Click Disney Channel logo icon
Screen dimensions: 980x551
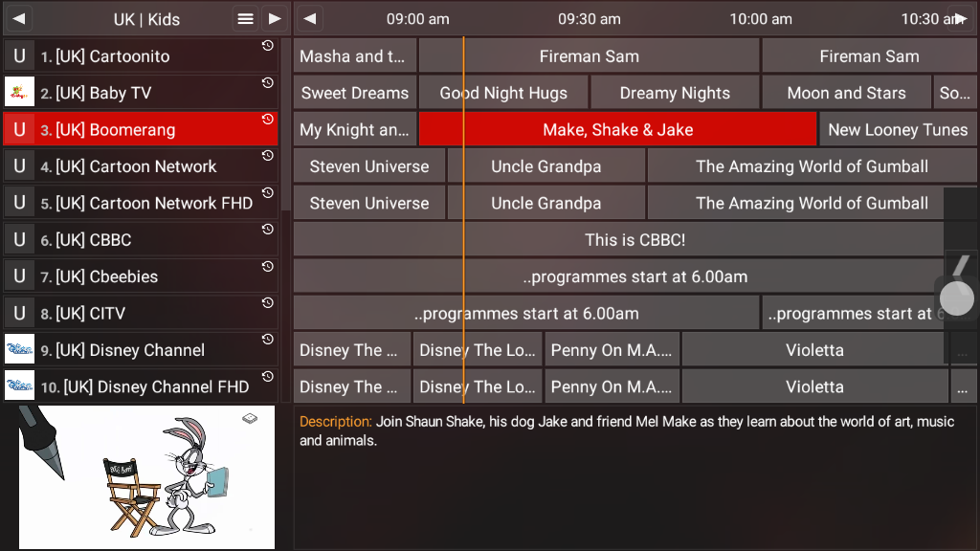pos(19,350)
